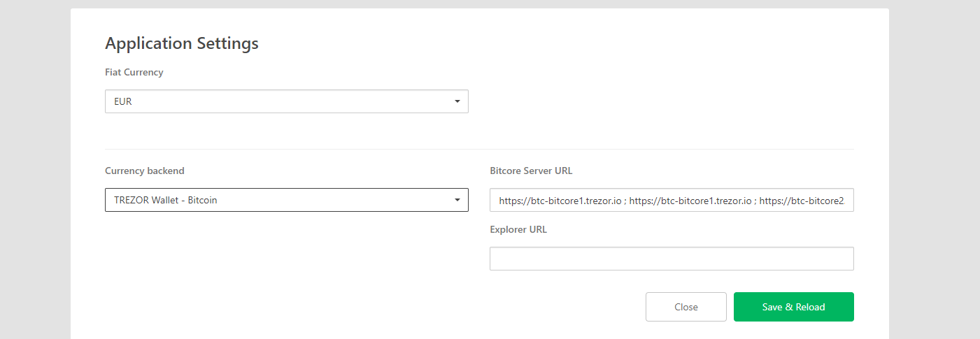
Task: Click the Currency backend label
Action: 145,171
